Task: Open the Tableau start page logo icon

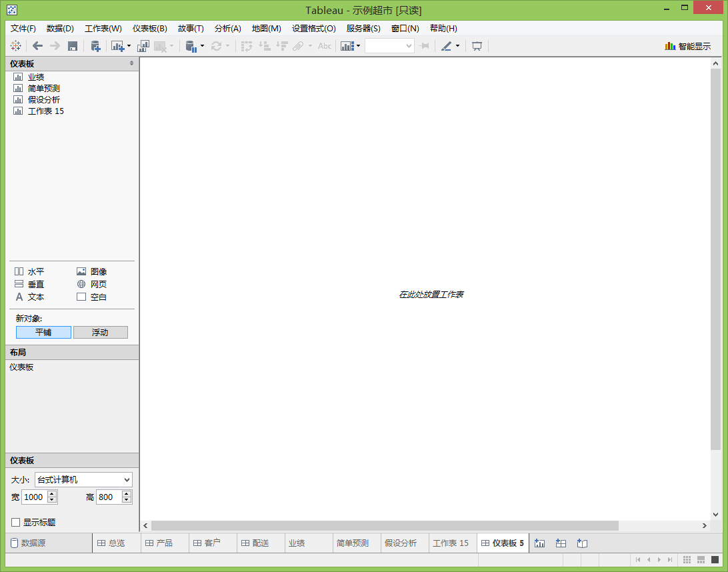Action: pos(16,46)
